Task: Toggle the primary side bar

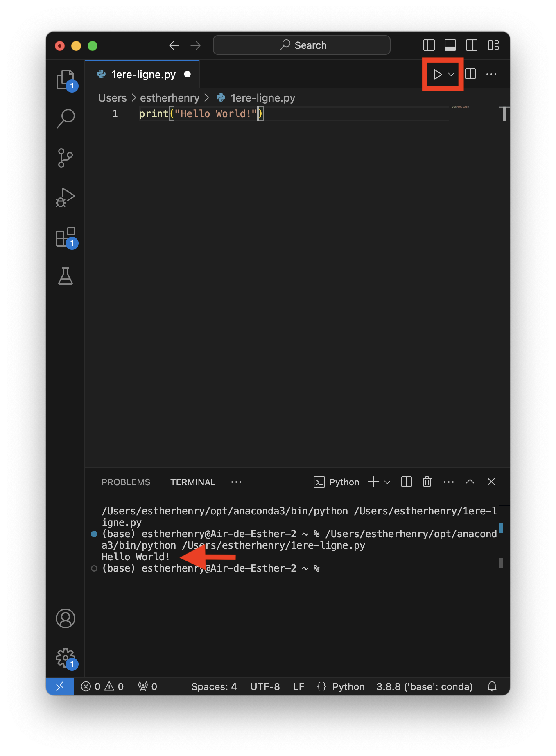Action: click(429, 45)
